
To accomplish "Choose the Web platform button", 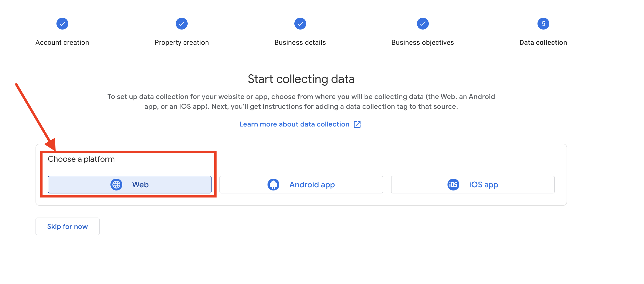I will (129, 185).
